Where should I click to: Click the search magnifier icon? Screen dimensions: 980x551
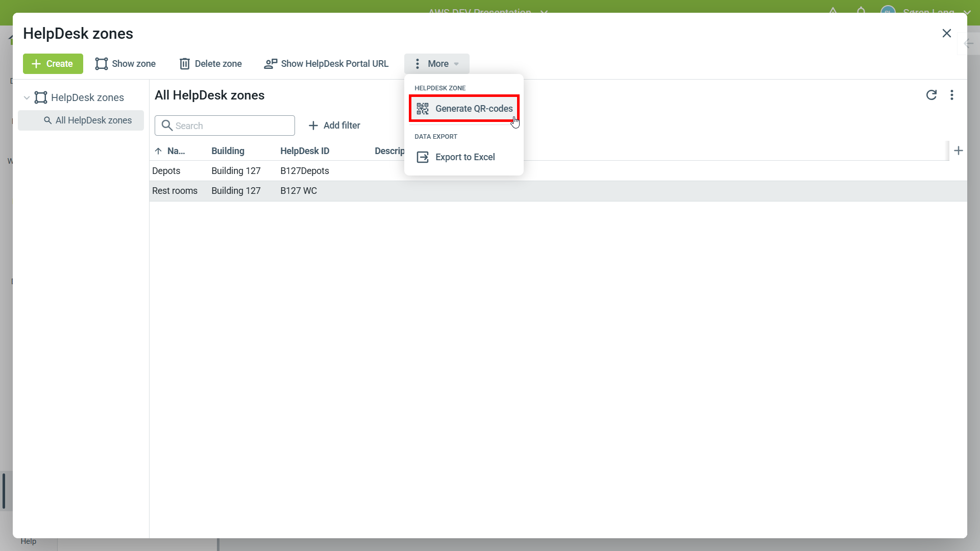coord(167,126)
